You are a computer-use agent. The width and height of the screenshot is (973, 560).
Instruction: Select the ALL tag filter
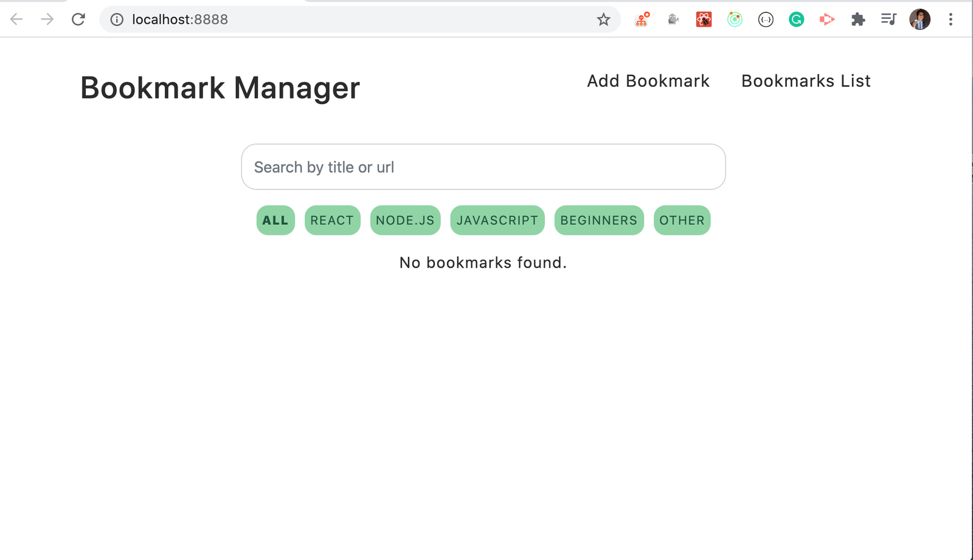click(275, 220)
